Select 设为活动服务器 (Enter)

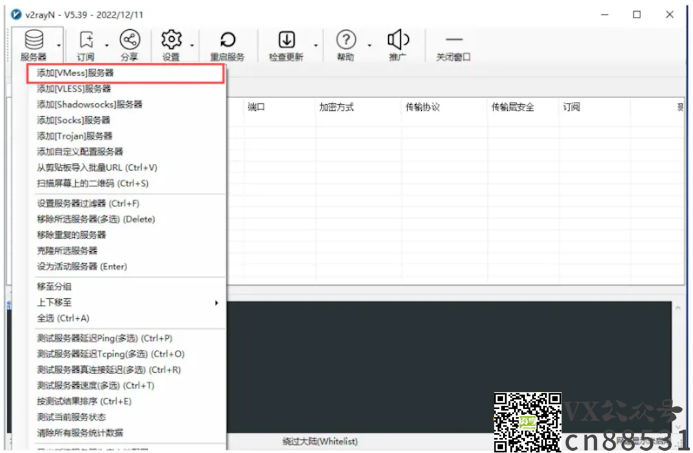tap(82, 266)
